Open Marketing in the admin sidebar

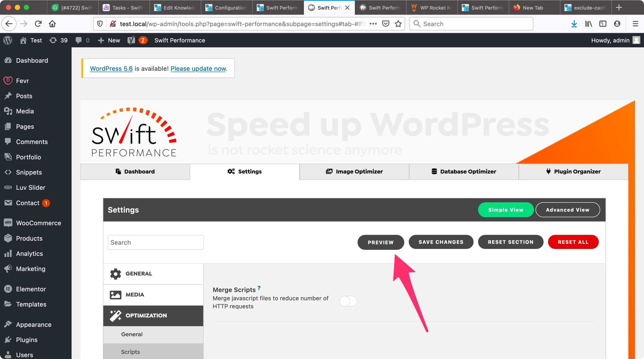point(36,269)
